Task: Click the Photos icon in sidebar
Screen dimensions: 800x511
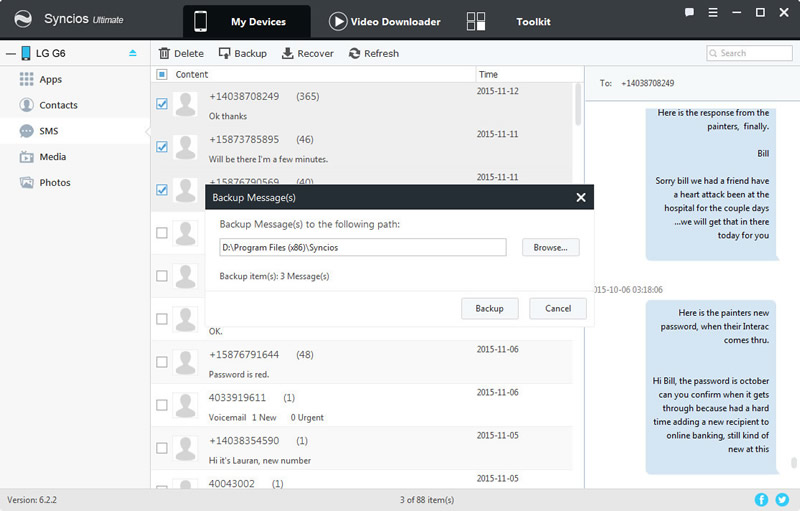Action: pos(27,183)
